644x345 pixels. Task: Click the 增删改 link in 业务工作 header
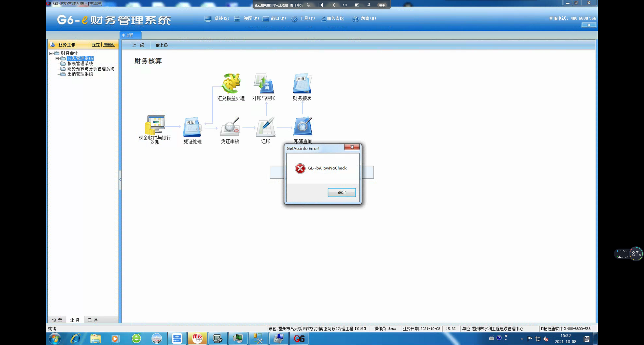pyautogui.click(x=109, y=45)
